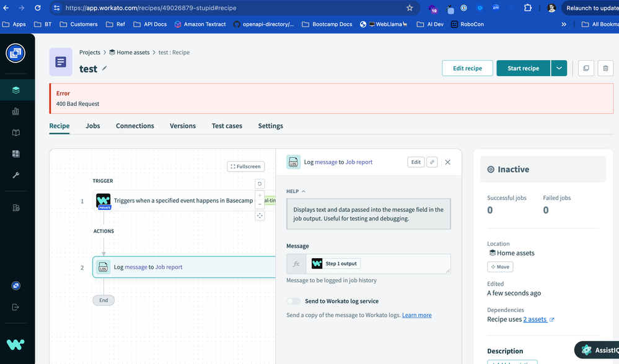Bookmark this page with the star icon
The image size is (619, 364).
[410, 8]
